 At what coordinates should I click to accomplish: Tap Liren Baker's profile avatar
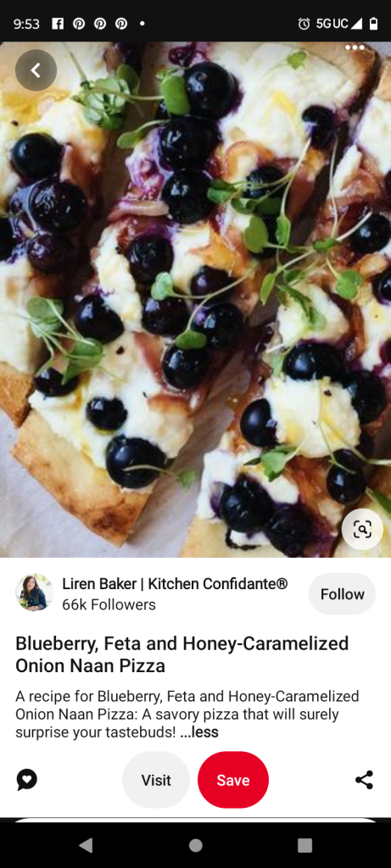pos(34,593)
